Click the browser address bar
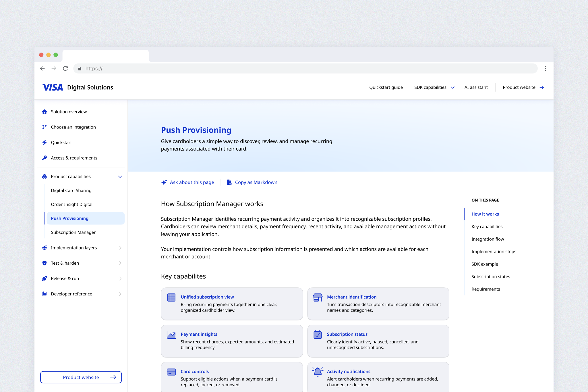This screenshot has height=392, width=588. click(305, 68)
